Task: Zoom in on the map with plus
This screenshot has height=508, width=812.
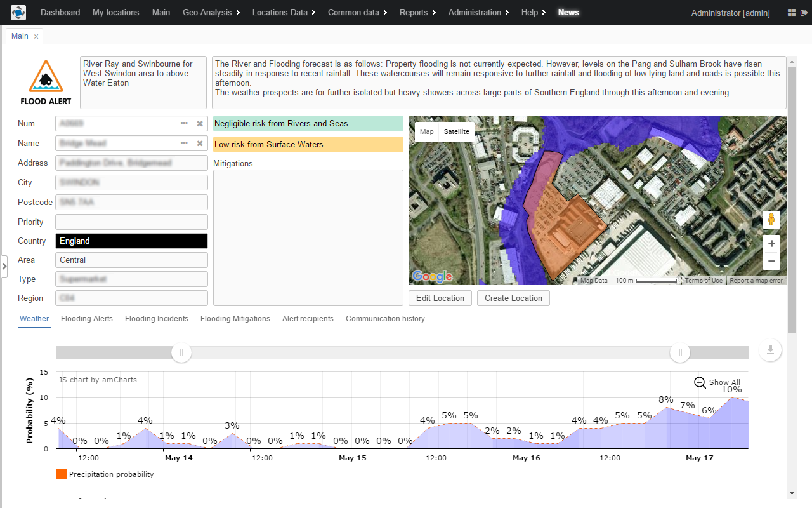Action: tap(771, 244)
